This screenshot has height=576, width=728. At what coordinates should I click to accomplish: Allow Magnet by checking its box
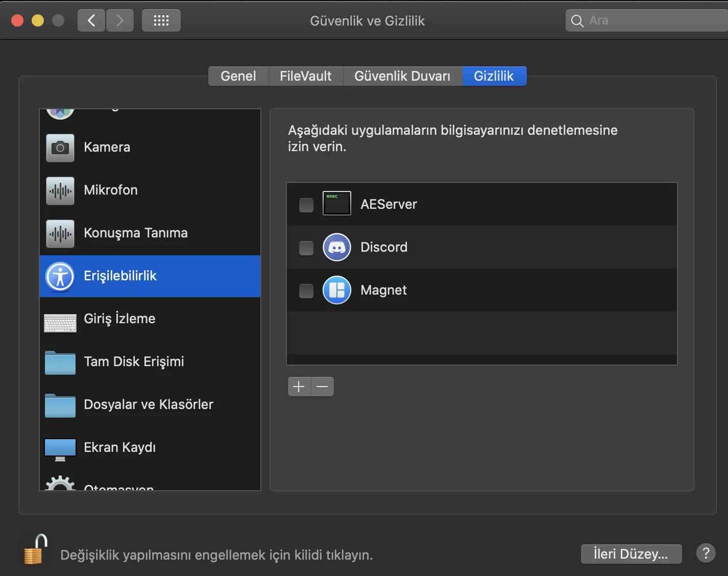coord(306,291)
